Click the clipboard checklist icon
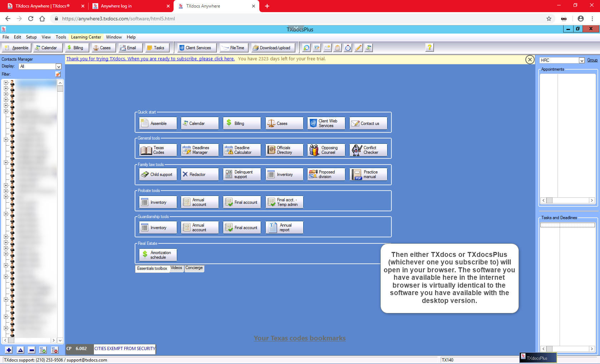The image size is (600, 364). tap(337, 47)
